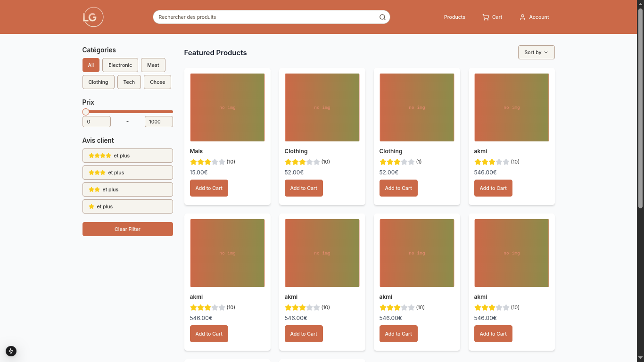Click the Prix slider handle
Image resolution: width=644 pixels, height=362 pixels.
click(x=86, y=112)
